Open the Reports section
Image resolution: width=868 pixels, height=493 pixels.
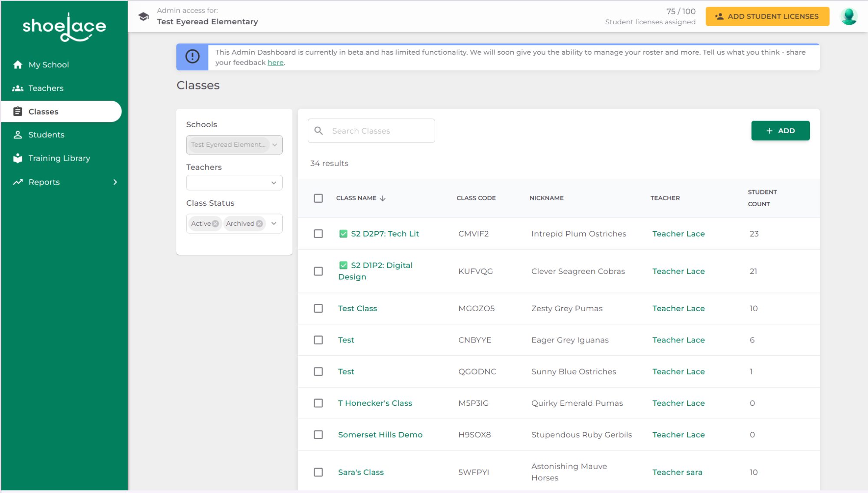(43, 182)
